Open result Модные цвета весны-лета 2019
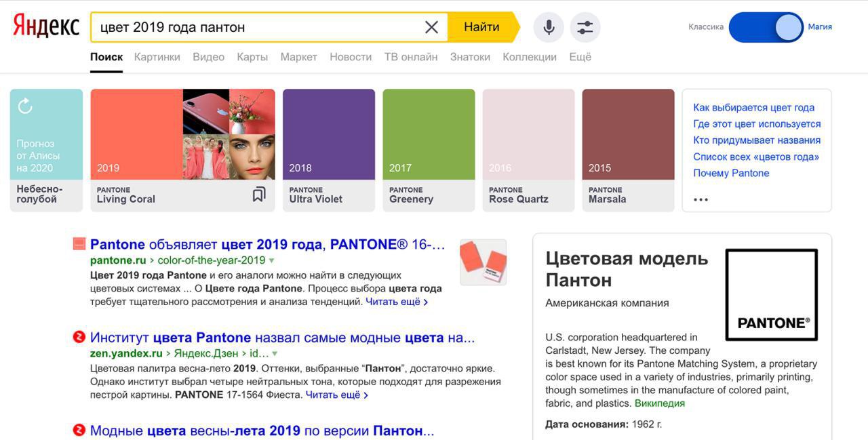This screenshot has height=440, width=868. tap(262, 431)
